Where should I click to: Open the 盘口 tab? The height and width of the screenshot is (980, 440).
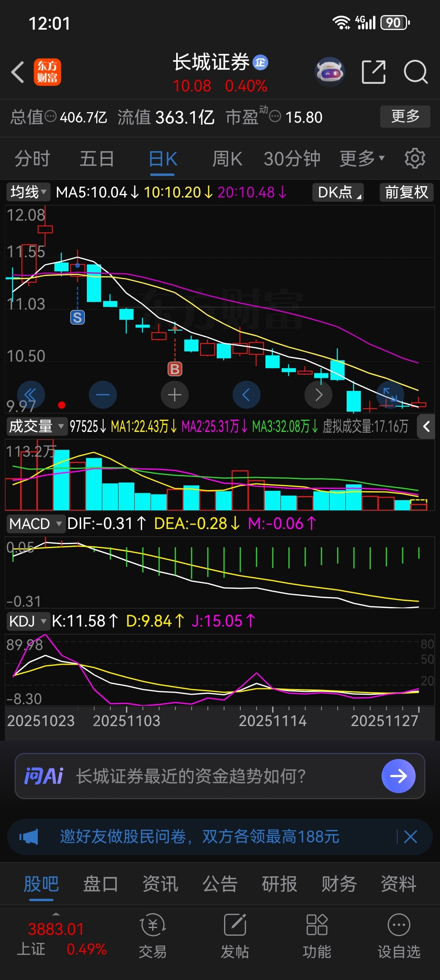point(101,884)
